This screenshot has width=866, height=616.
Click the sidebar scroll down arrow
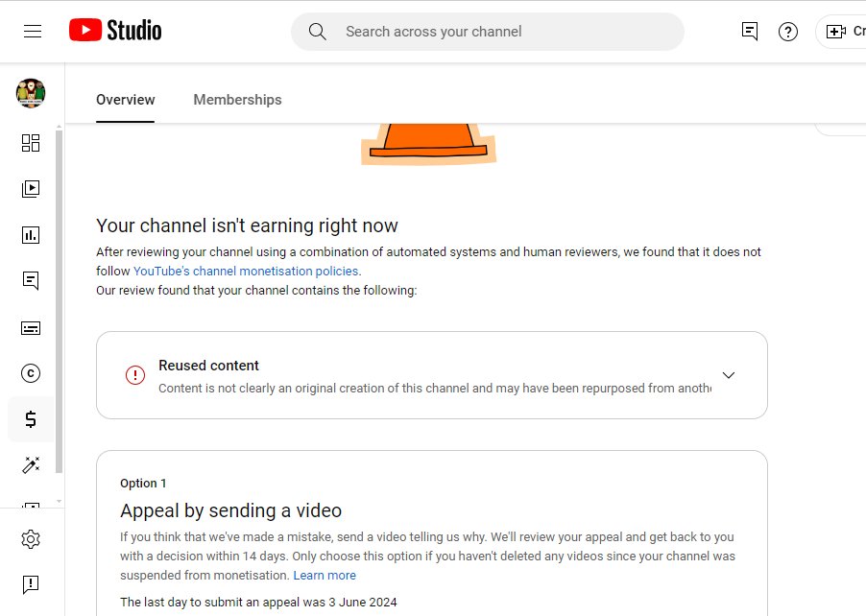coord(59,501)
